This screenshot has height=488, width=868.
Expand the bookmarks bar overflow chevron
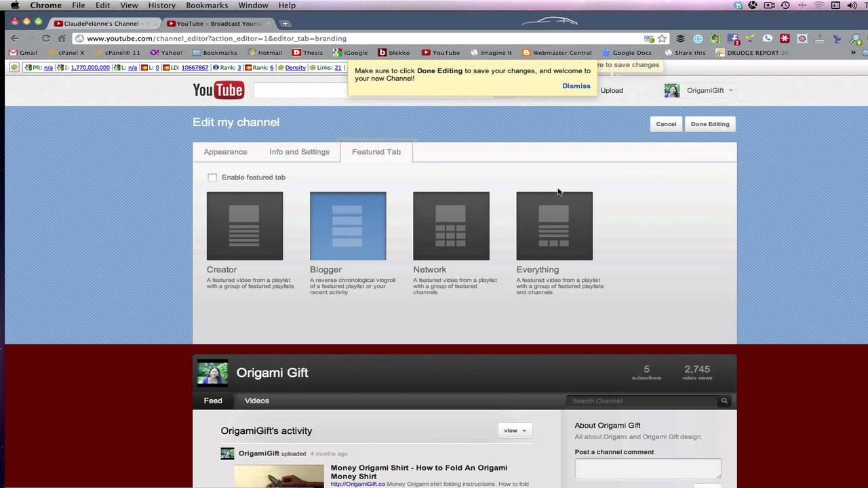coord(853,52)
